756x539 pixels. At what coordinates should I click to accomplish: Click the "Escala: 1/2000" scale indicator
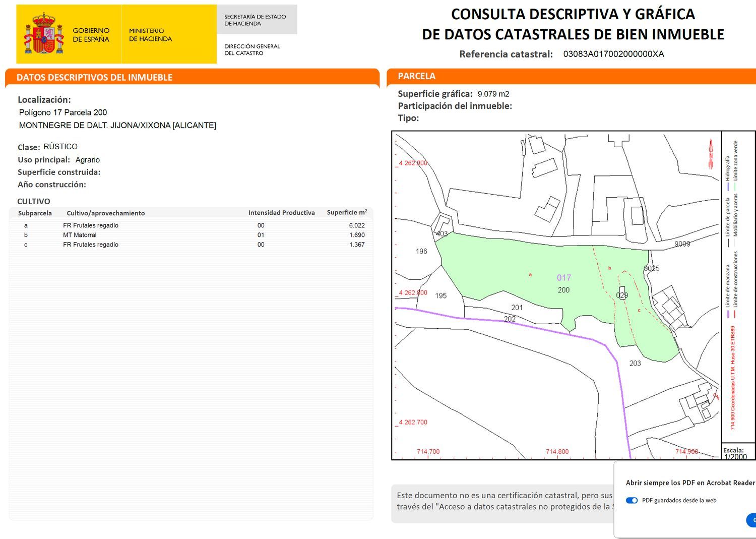(x=735, y=453)
